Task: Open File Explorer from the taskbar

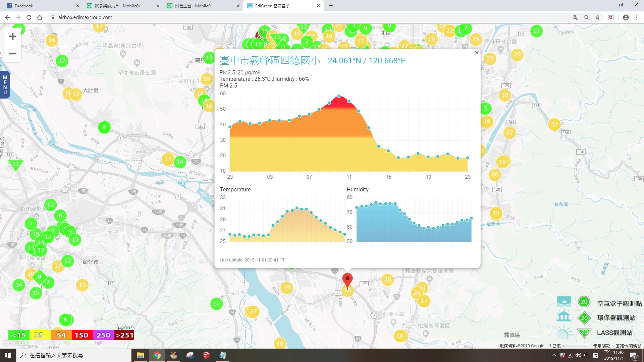Action: click(140, 355)
